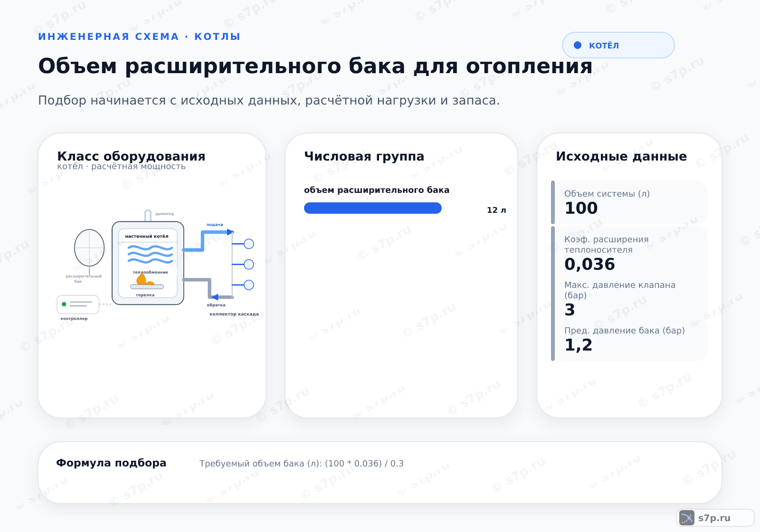
Task: Click the formula text 'Требуемый объем бака (л)'
Action: [261, 464]
